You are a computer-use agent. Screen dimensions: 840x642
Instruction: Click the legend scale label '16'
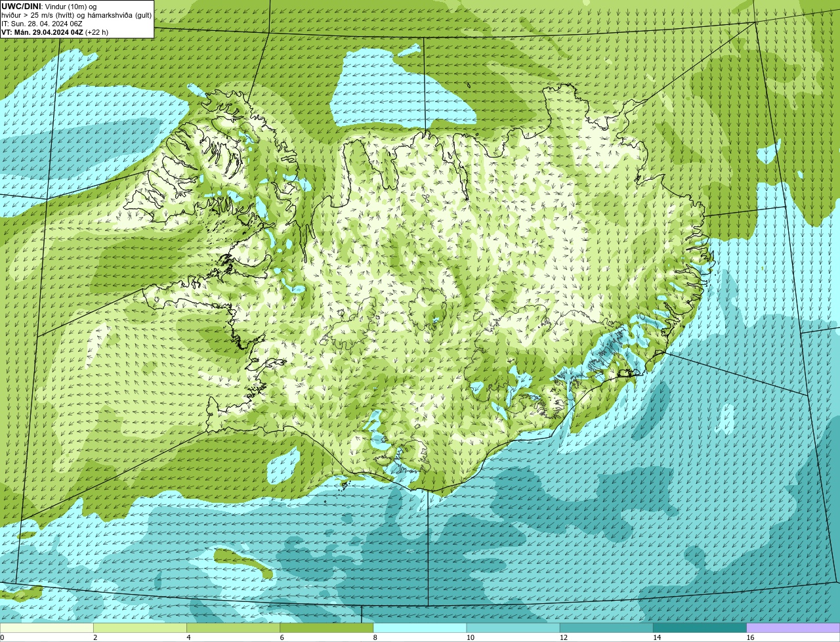pyautogui.click(x=750, y=637)
